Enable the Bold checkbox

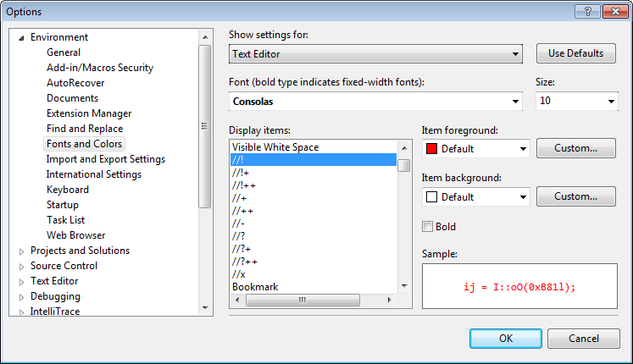428,227
